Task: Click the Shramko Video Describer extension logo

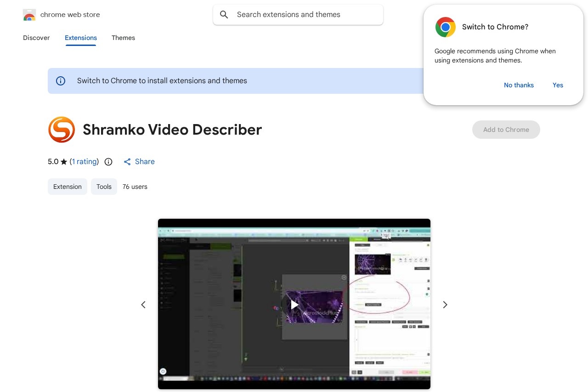Action: (x=62, y=130)
